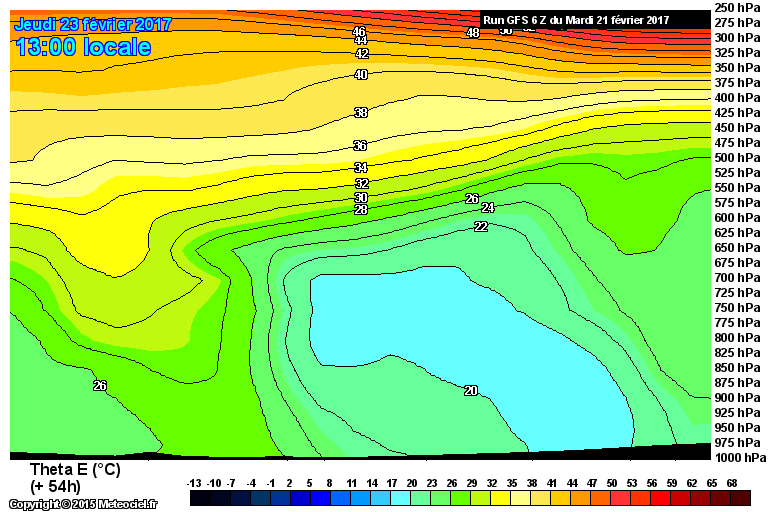Click the Jeudi 23 février 2017 date title

coord(93,24)
